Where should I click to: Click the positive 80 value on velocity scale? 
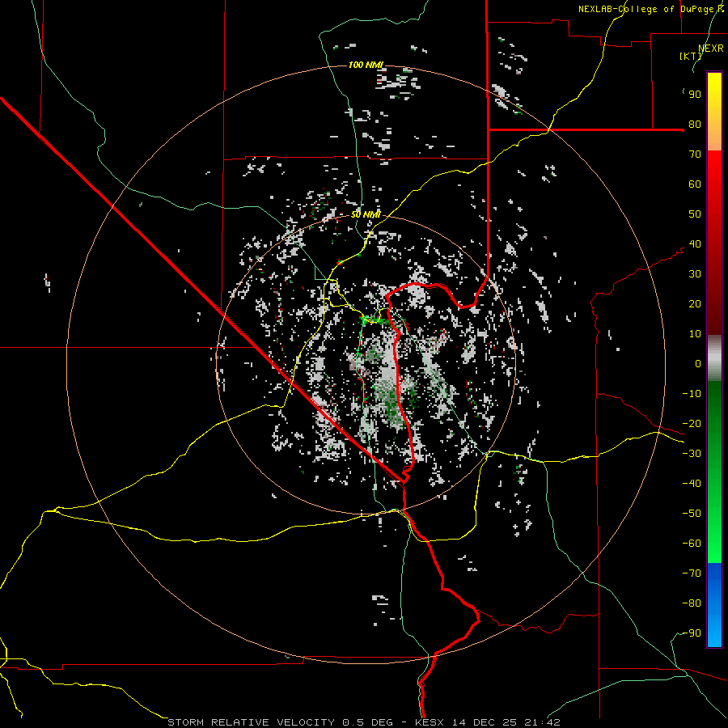(x=695, y=125)
